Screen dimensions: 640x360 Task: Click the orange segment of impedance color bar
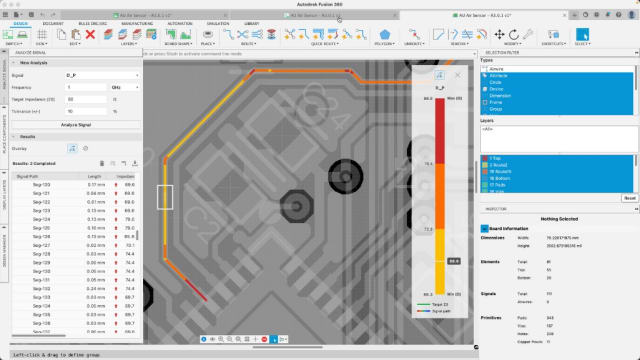click(440, 196)
